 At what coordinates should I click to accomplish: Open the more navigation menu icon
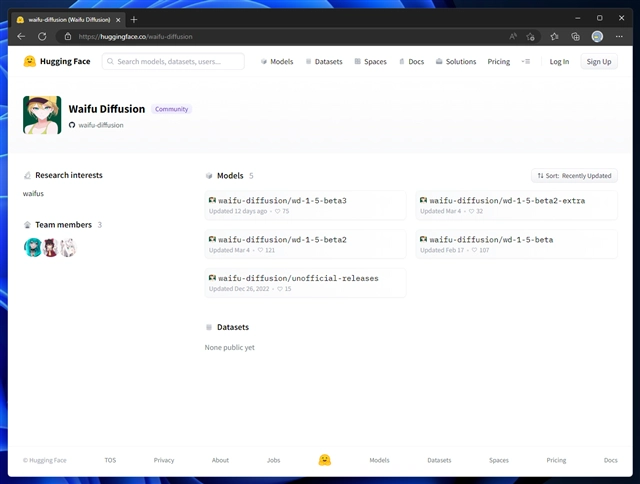tap(526, 62)
